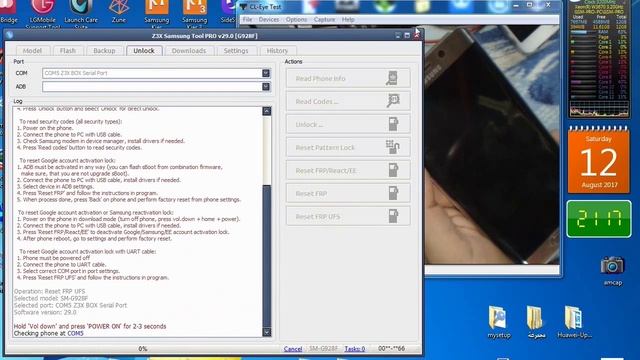Viewport: 640px width, 360px height.
Task: Expand the COM port dropdown
Action: [x=266, y=73]
